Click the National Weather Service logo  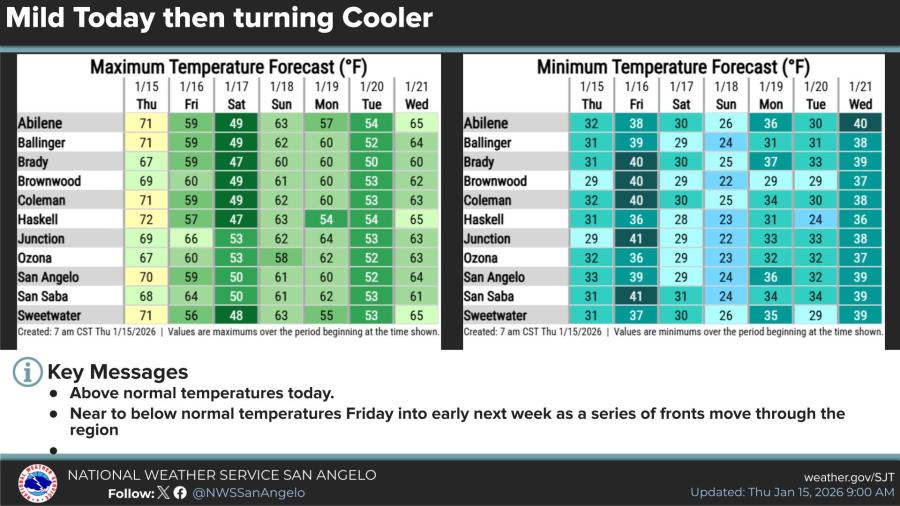(x=37, y=483)
